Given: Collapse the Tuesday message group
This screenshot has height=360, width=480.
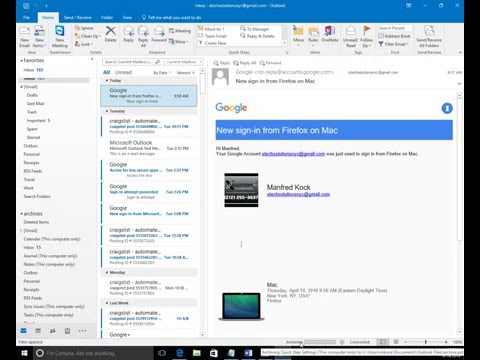Looking at the screenshot, I should tap(107, 111).
